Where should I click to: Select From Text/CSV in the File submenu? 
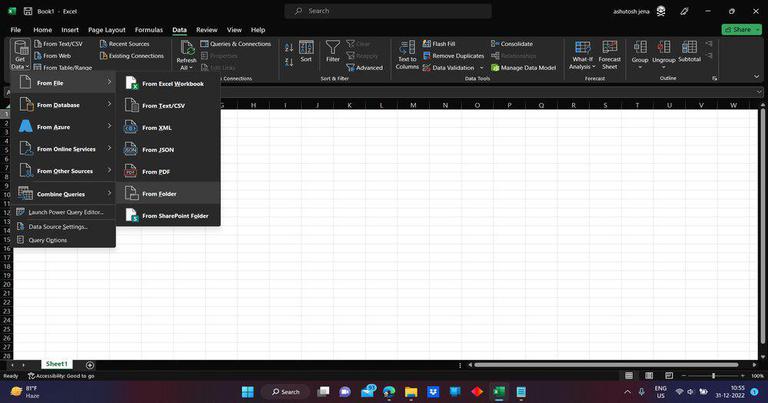[x=168, y=106]
